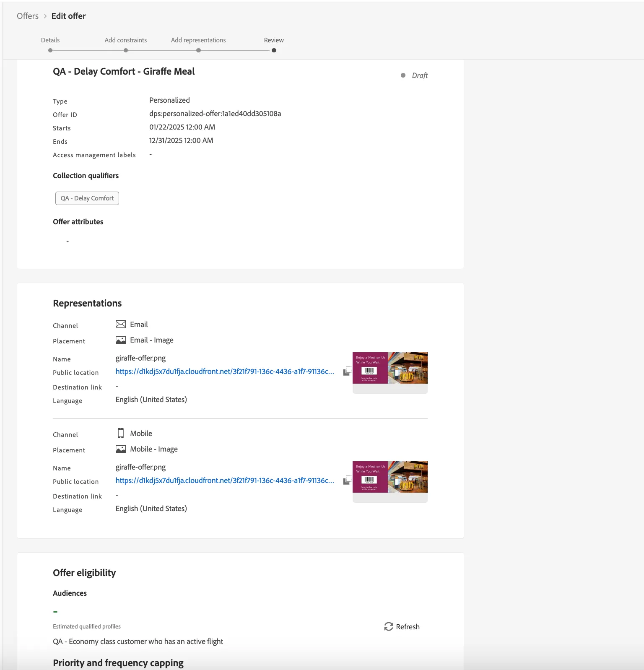Go to the Add constraints step
The width and height of the screenshot is (644, 670).
(126, 40)
